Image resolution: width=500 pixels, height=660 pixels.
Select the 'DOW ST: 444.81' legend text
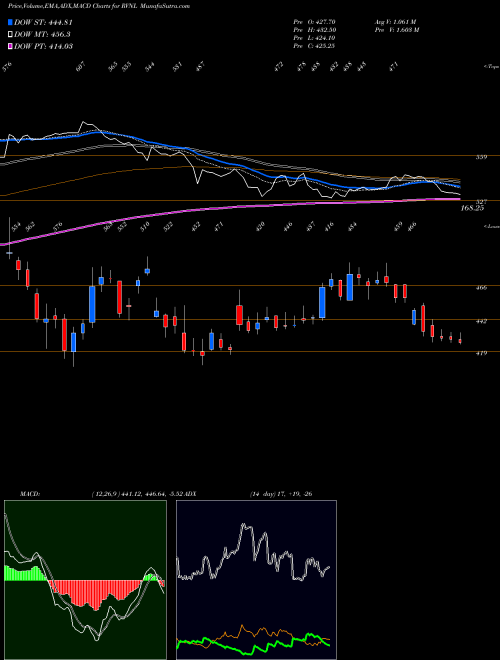point(43,23)
